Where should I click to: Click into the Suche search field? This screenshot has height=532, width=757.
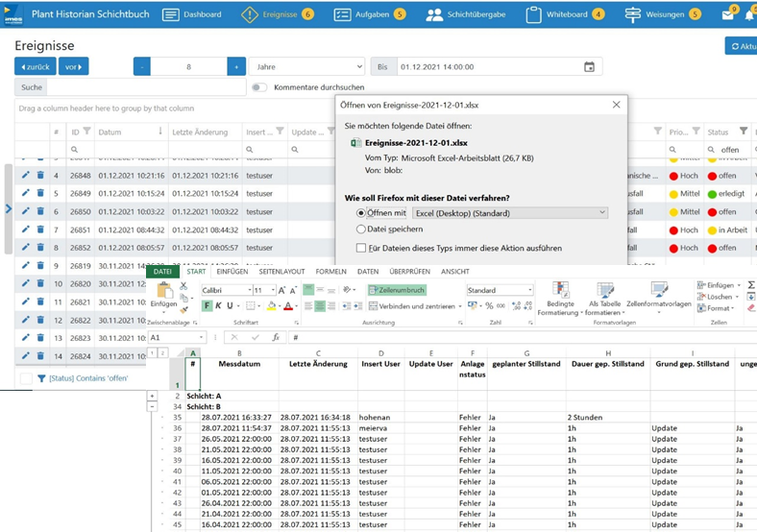(146, 87)
